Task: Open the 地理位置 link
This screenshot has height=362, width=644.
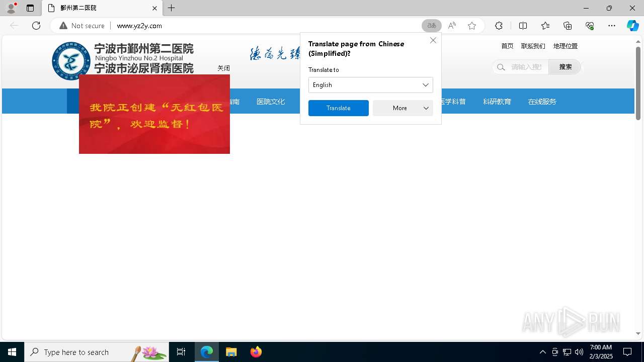Action: pos(566,46)
